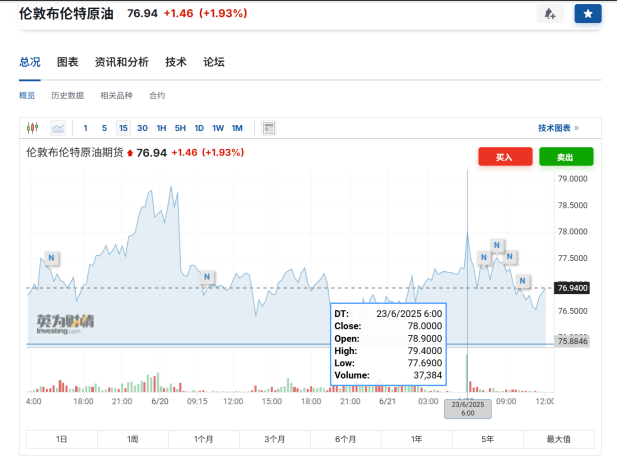This screenshot has width=617, height=457.
Task: Select the 1W interval
Action: [218, 128]
